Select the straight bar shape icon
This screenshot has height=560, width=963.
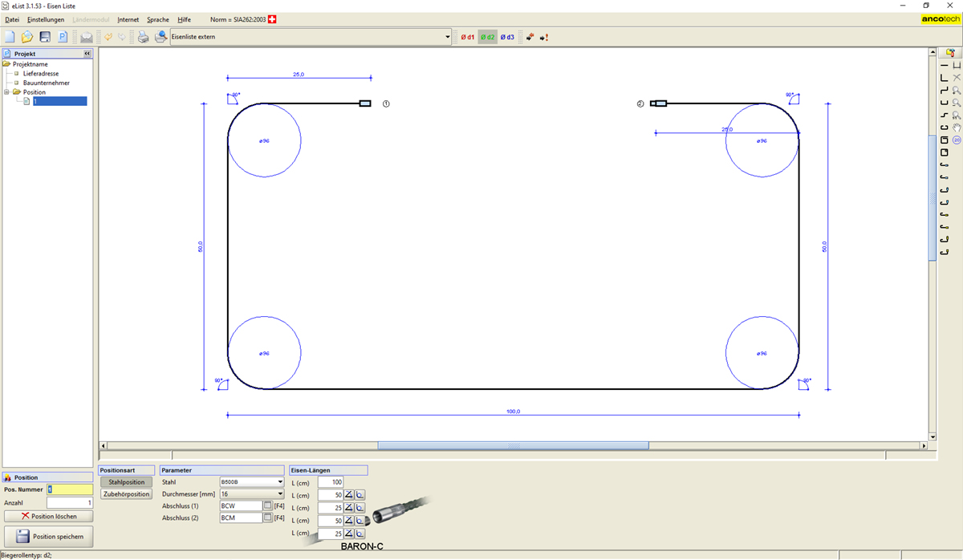coord(944,65)
